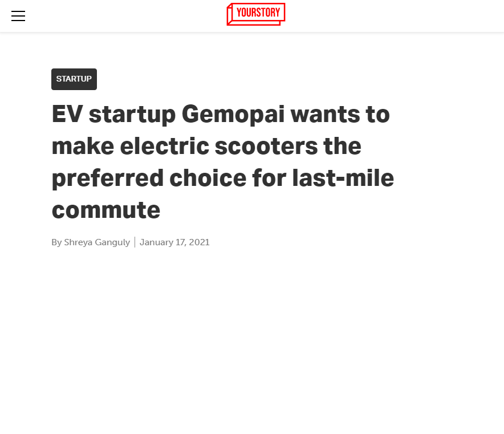Click the red-bordered YOURSTORY header emblem
This screenshot has height=434, width=504.
pyautogui.click(x=255, y=14)
